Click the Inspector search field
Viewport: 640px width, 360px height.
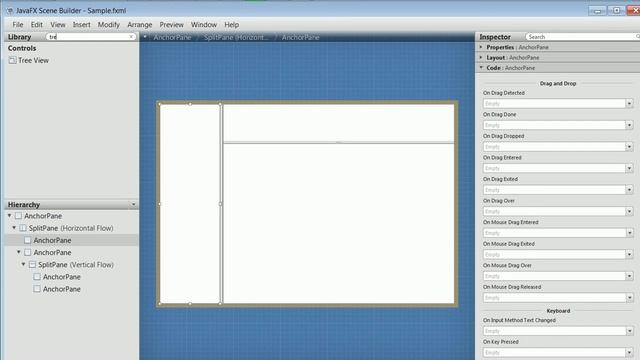coord(582,37)
